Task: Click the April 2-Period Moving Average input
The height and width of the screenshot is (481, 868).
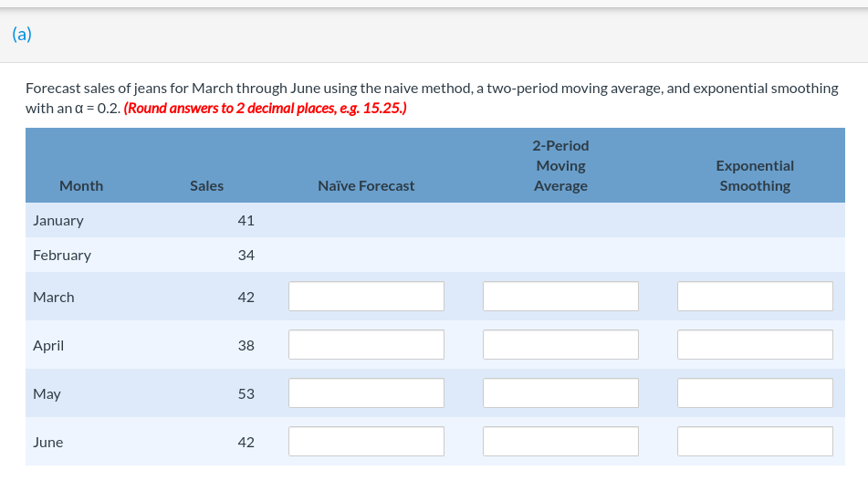Action: tap(560, 344)
